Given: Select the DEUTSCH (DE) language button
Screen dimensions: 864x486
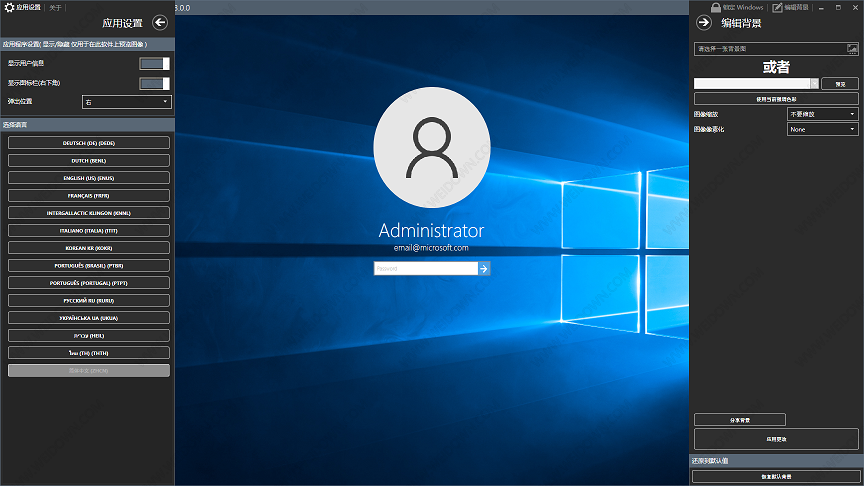Looking at the screenshot, I should tap(89, 143).
